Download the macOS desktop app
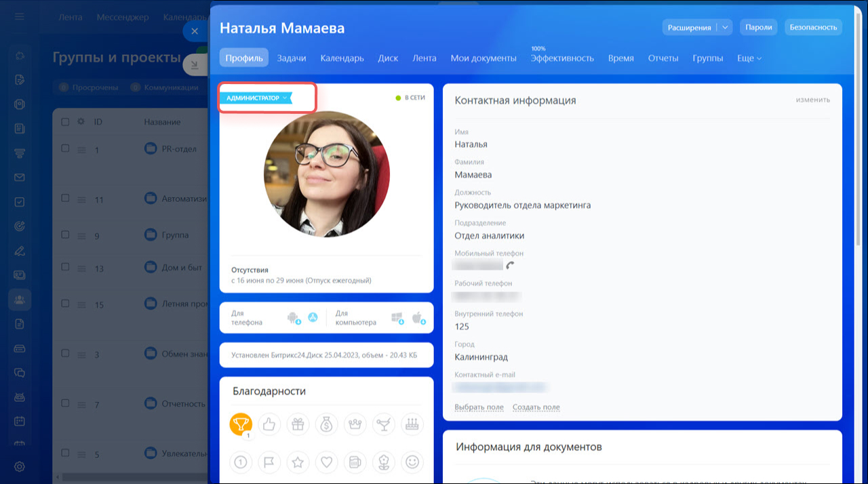868x484 pixels. [418, 317]
